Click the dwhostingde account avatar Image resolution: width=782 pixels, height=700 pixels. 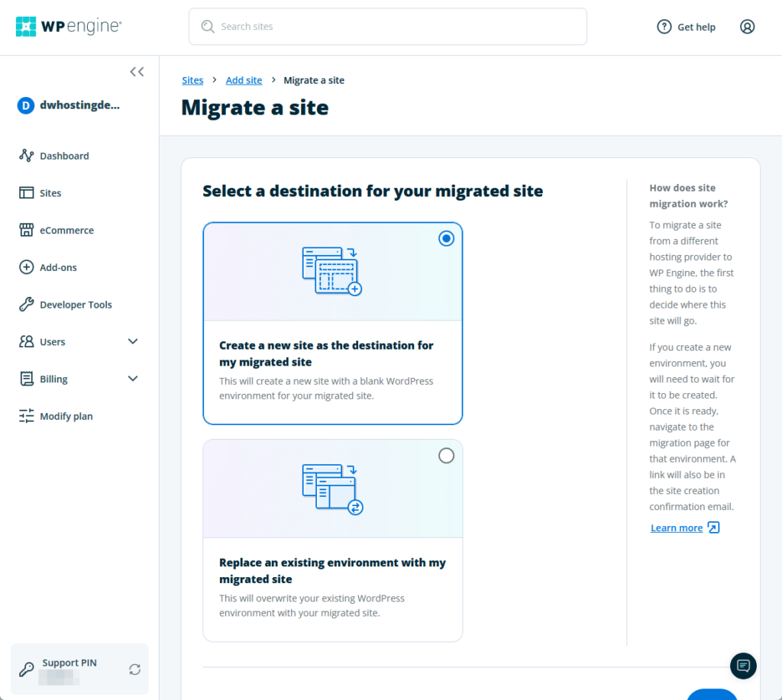[x=26, y=105]
